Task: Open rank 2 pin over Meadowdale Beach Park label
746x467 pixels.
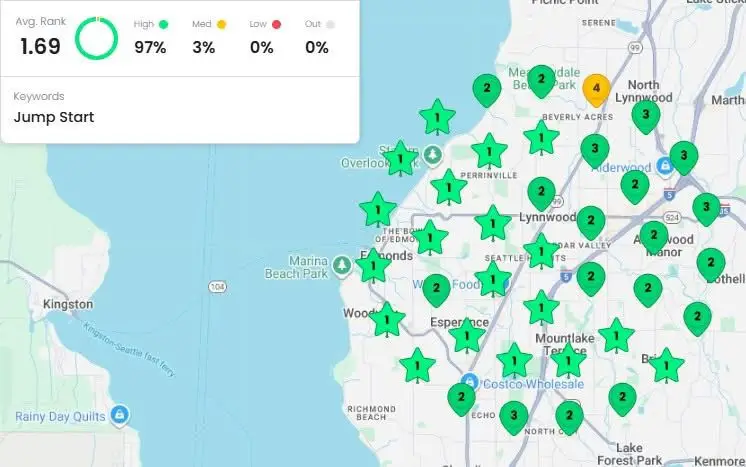Action: point(541,81)
